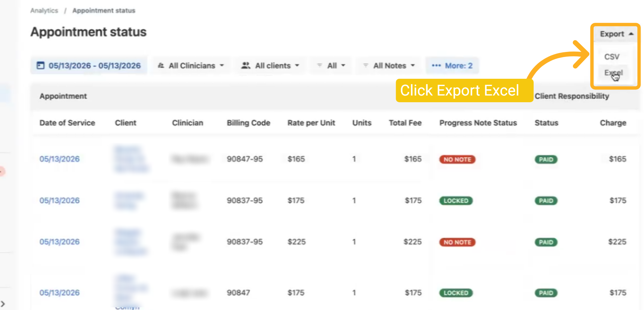Click PAID badge in $165 row

coord(546,160)
